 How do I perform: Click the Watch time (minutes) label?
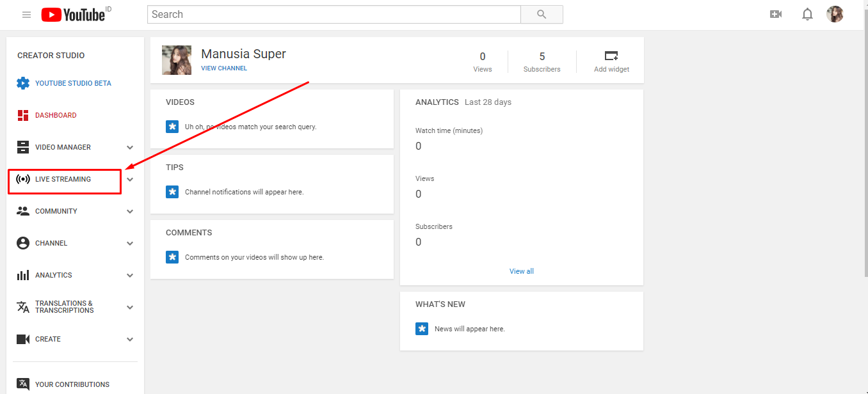click(449, 130)
